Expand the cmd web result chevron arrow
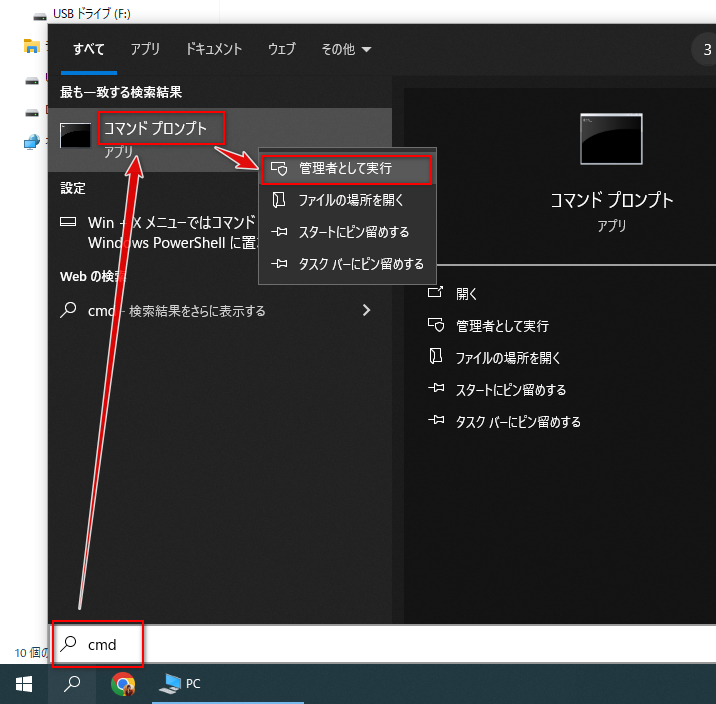Viewport: 716px width, 704px height. point(366,310)
